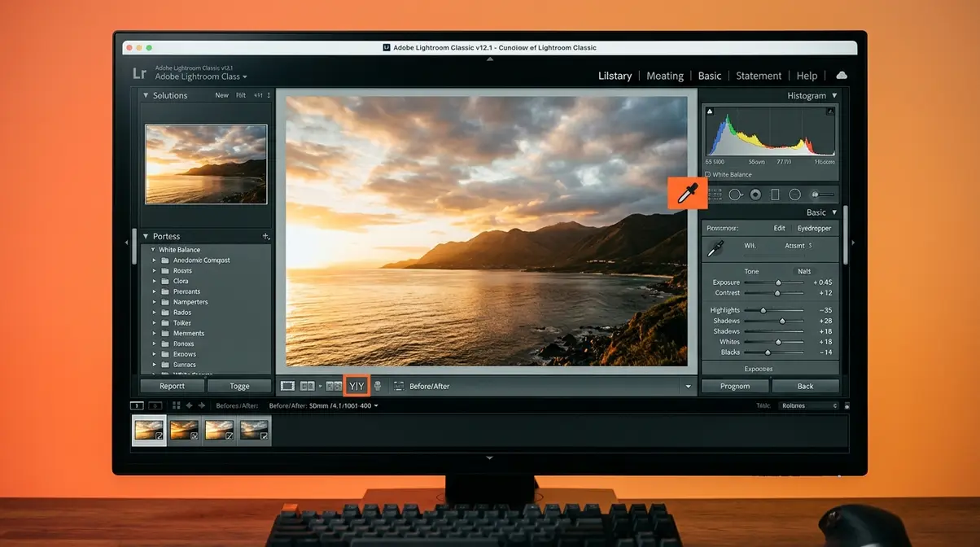Select the first filmstrip thumbnail
Image resolution: width=980 pixels, height=547 pixels.
click(x=150, y=430)
